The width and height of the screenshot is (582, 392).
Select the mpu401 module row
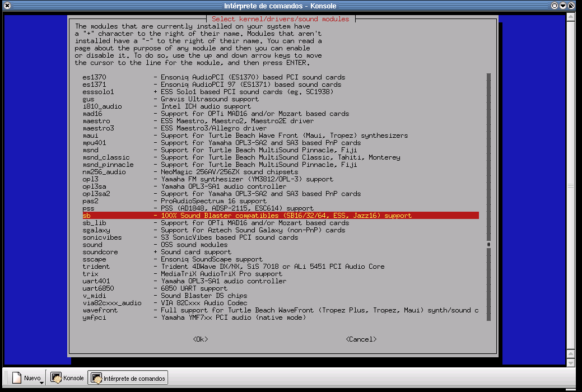(x=281, y=143)
